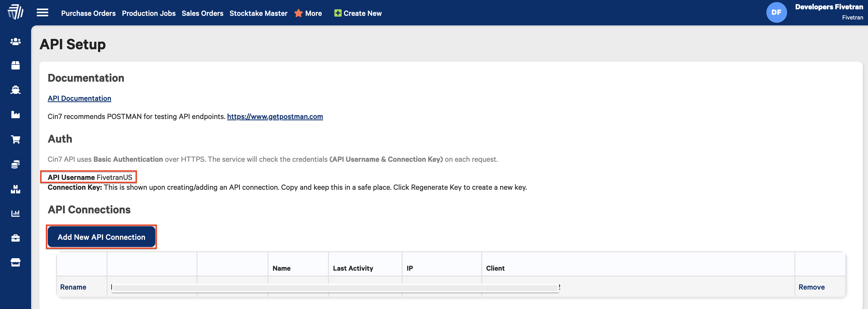Click the Rename link in API Connections
This screenshot has height=309, width=868.
[x=74, y=287]
